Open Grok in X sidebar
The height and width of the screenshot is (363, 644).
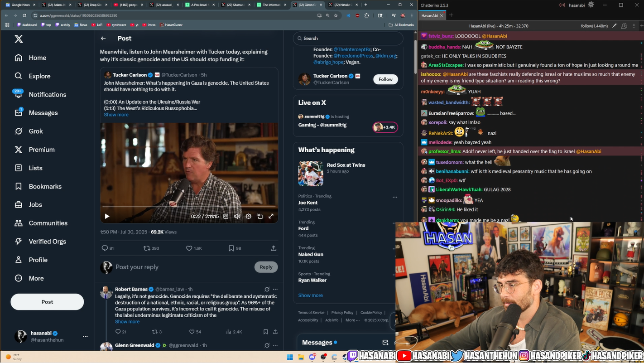coord(29,131)
